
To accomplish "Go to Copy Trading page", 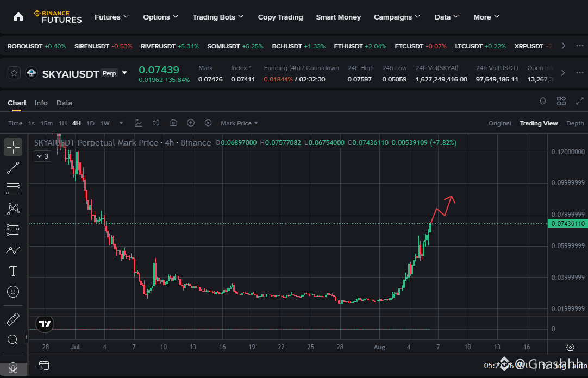I will pyautogui.click(x=280, y=17).
